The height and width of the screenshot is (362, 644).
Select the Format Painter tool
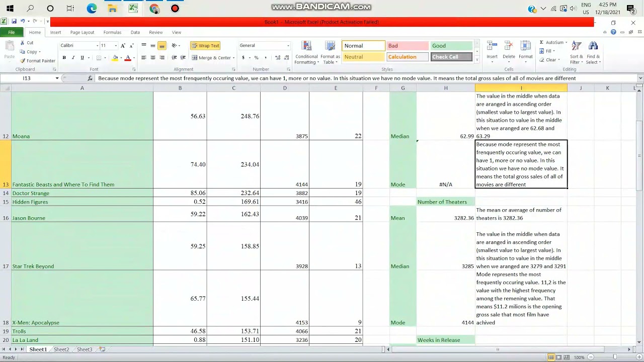[x=38, y=61]
